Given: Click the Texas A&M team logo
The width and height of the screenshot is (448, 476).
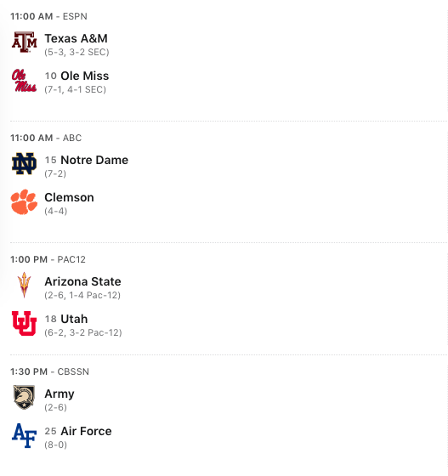Looking at the screenshot, I should [x=25, y=42].
